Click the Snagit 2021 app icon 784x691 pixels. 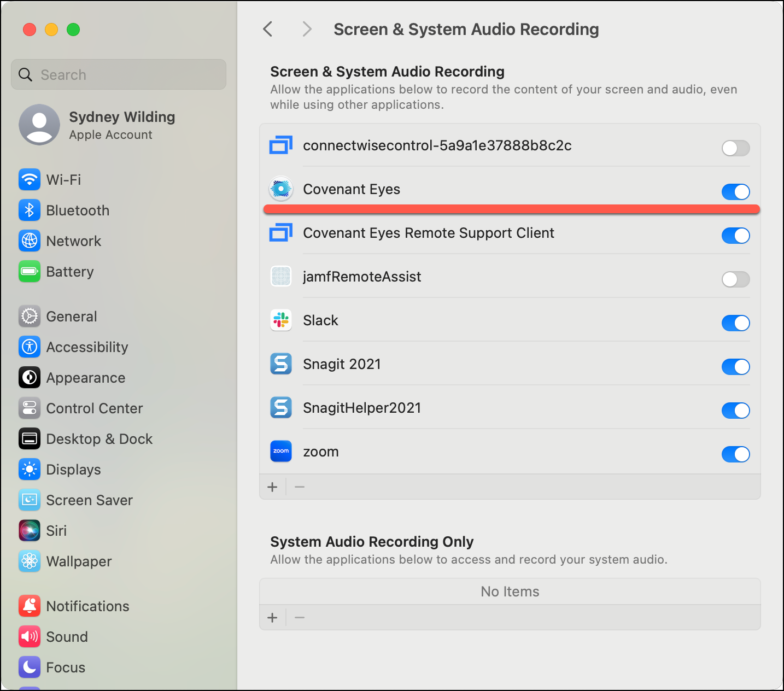tap(281, 364)
